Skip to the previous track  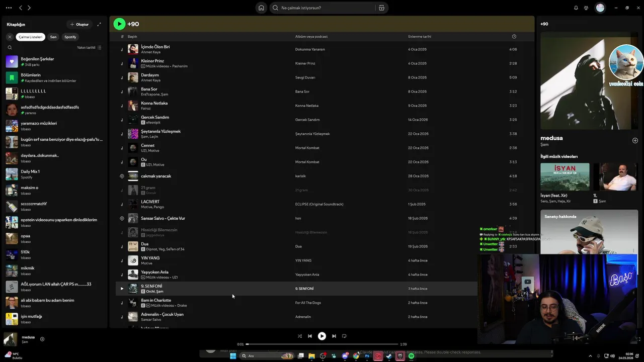click(x=310, y=336)
